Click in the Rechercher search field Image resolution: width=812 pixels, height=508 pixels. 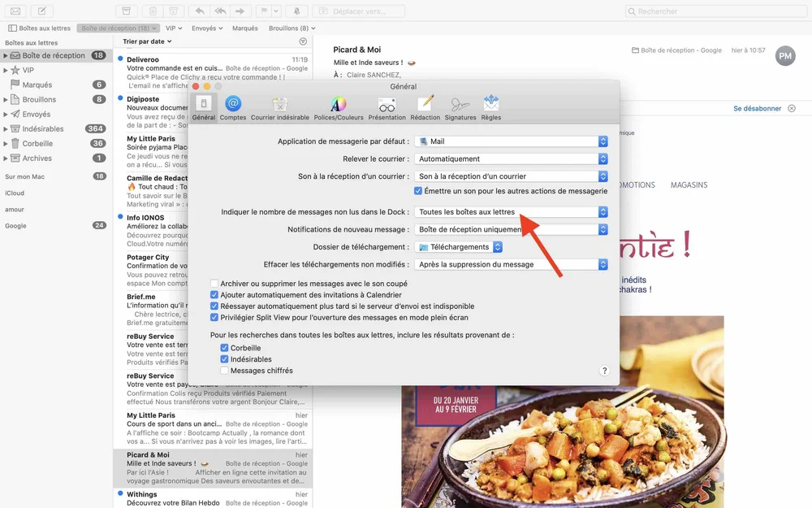click(x=715, y=11)
